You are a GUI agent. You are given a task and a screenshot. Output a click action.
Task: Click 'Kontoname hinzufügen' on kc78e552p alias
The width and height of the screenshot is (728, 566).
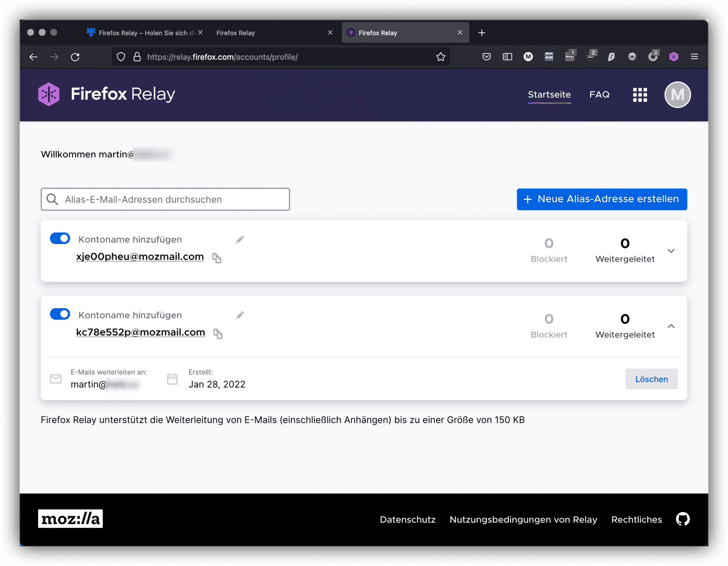(x=130, y=315)
